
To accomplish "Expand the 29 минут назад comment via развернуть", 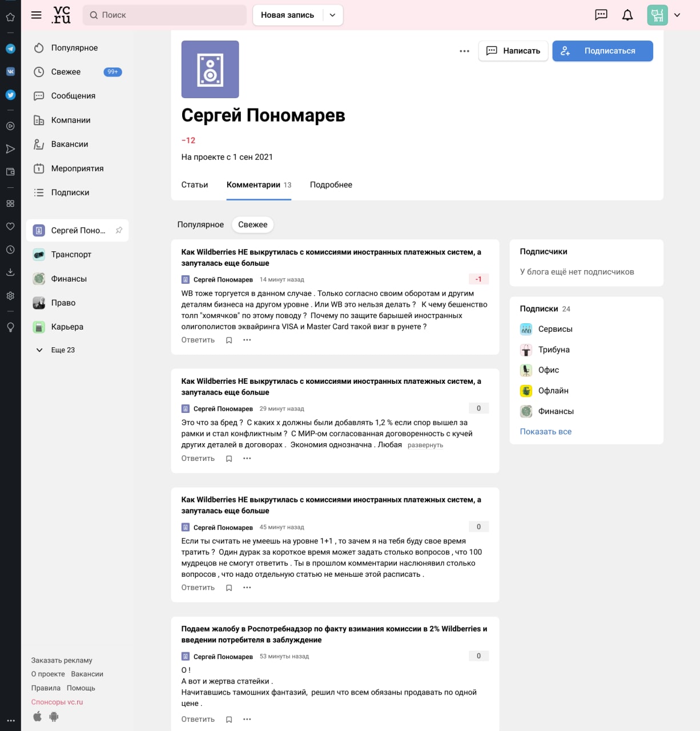I will click(425, 445).
